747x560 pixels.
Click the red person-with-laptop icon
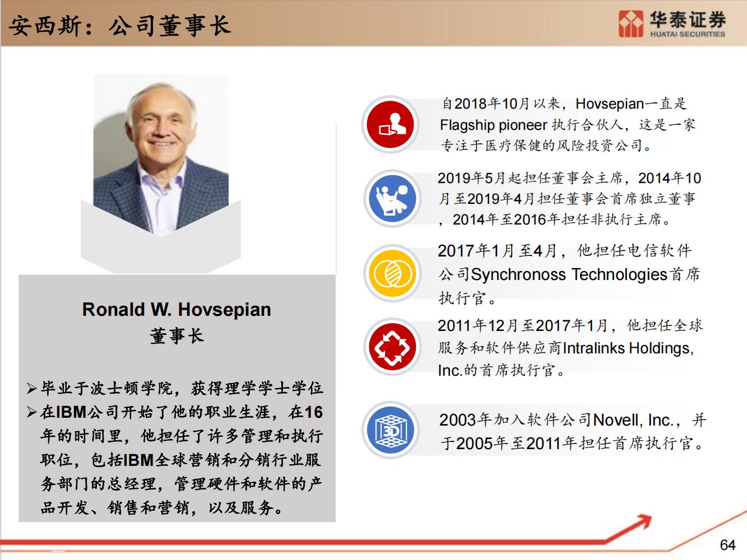[391, 124]
